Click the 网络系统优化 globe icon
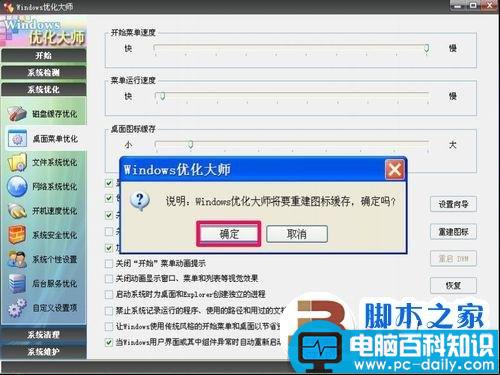The image size is (500, 375). 17,186
